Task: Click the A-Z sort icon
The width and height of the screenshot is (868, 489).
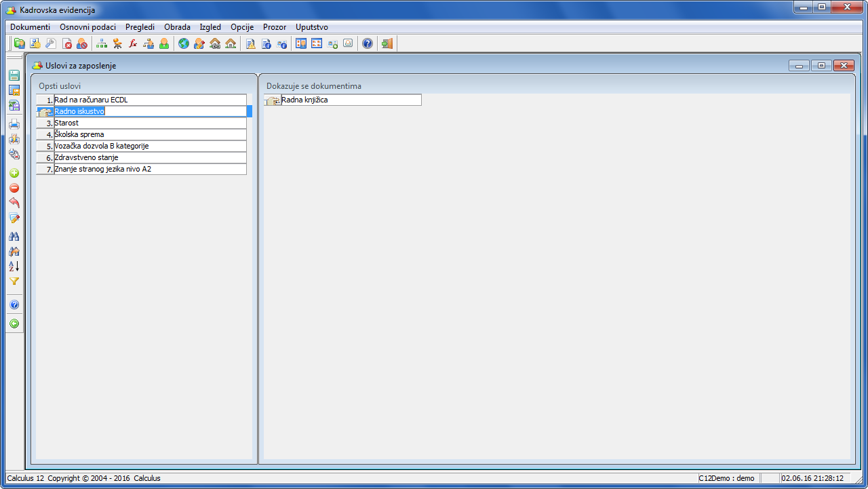Action: click(14, 266)
